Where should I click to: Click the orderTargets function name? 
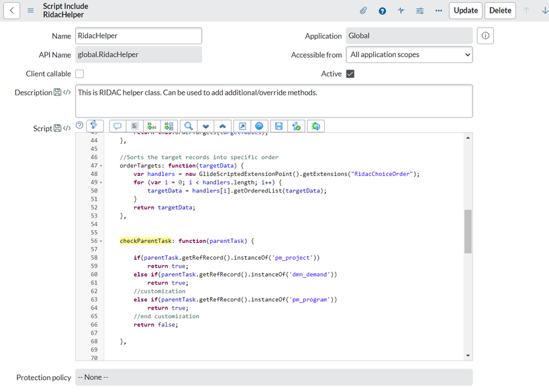(140, 166)
